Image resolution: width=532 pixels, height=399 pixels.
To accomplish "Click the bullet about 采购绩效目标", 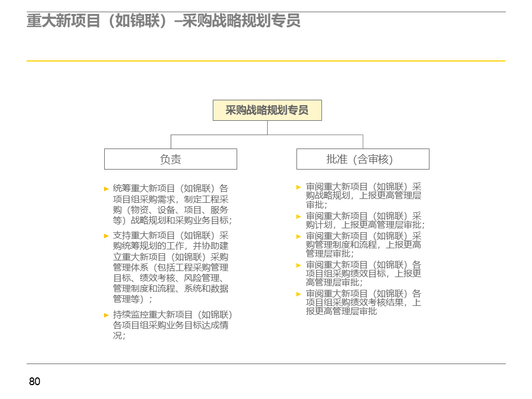I will (364, 273).
